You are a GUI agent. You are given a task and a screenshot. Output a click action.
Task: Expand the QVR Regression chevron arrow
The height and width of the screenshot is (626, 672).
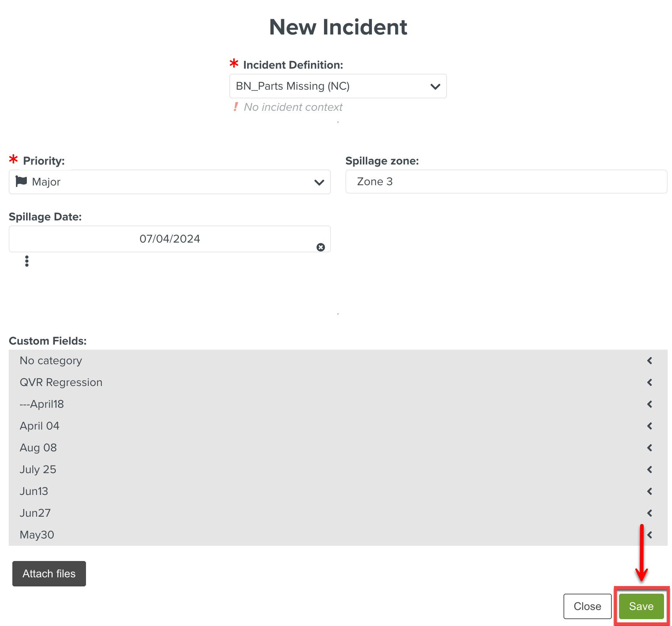650,382
